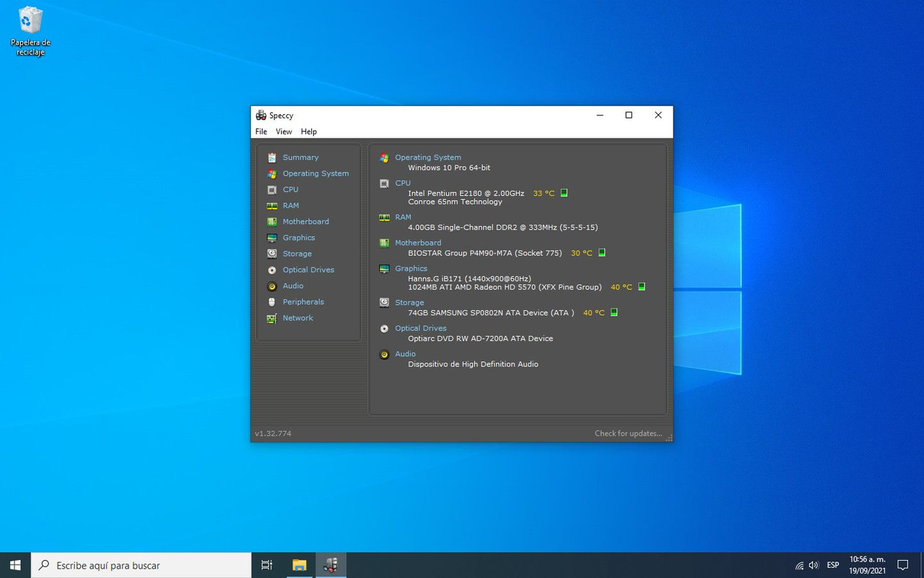Image resolution: width=924 pixels, height=578 pixels.
Task: Click the CPU heading link in summary
Action: [x=403, y=184]
